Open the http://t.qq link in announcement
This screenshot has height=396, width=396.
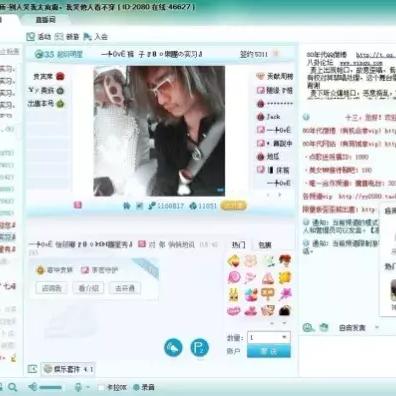click(x=375, y=55)
